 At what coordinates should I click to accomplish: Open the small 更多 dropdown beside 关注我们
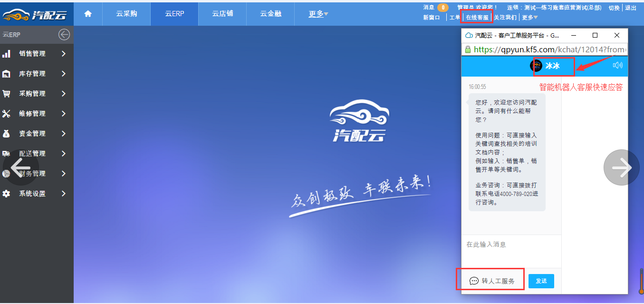coord(530,18)
